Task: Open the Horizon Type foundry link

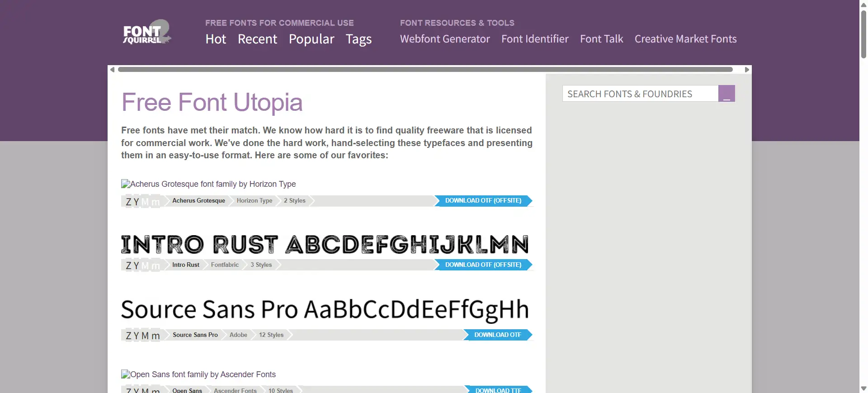Action: [255, 200]
